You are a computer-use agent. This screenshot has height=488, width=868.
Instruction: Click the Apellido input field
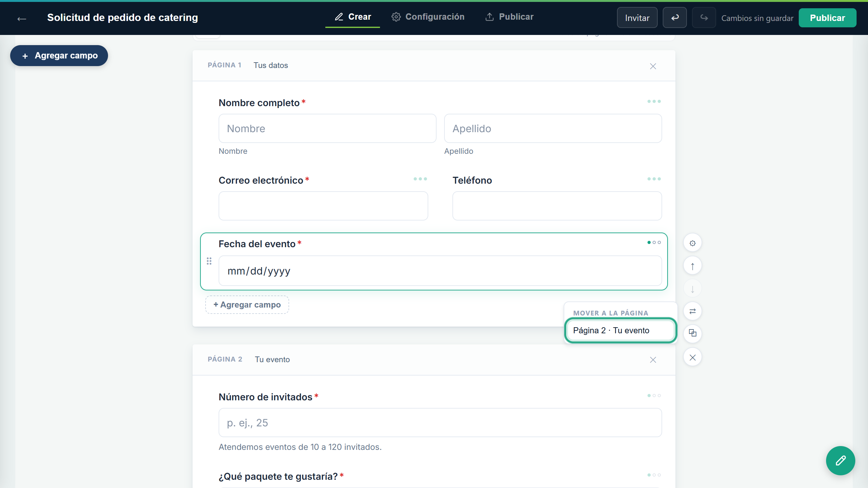[x=553, y=128]
